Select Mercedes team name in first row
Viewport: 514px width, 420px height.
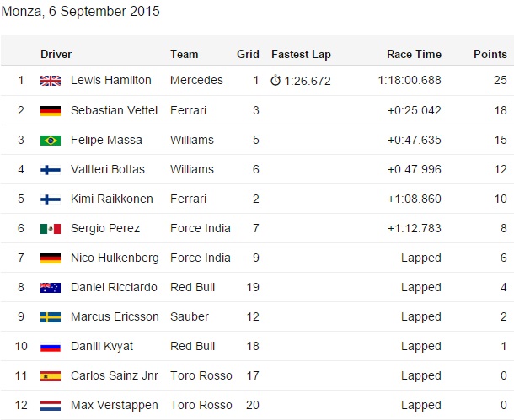click(x=196, y=80)
